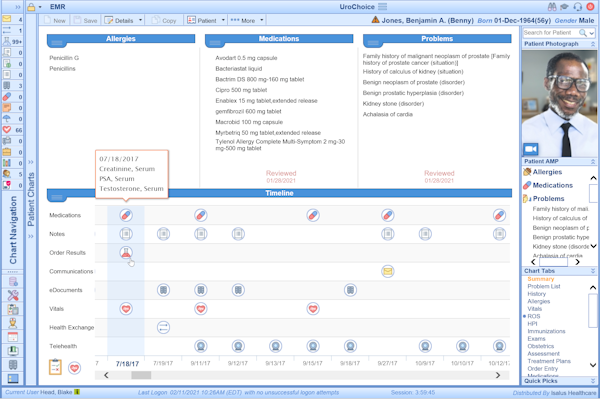Image resolution: width=600 pixels, height=399 pixels.
Task: Click the exchange arrows icon with count 1
Action: 7,30
